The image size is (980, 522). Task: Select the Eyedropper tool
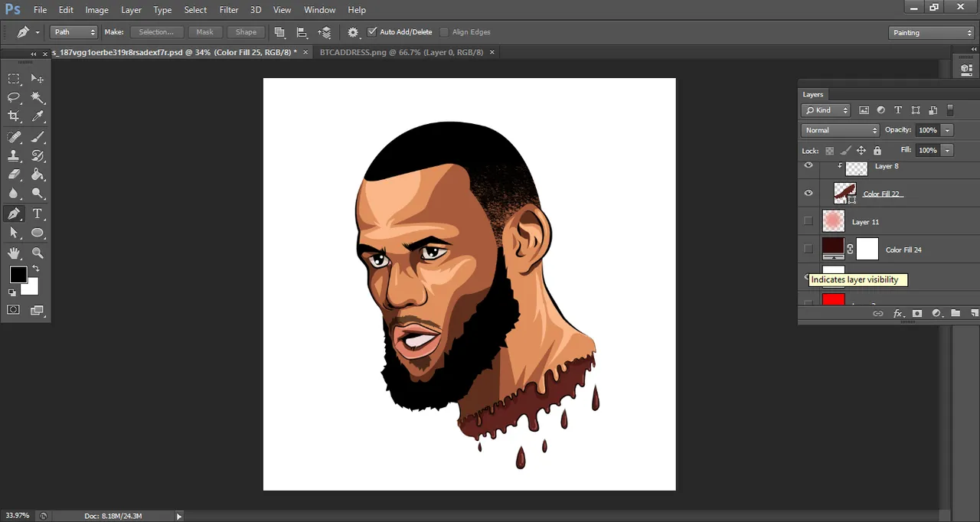[x=37, y=116]
